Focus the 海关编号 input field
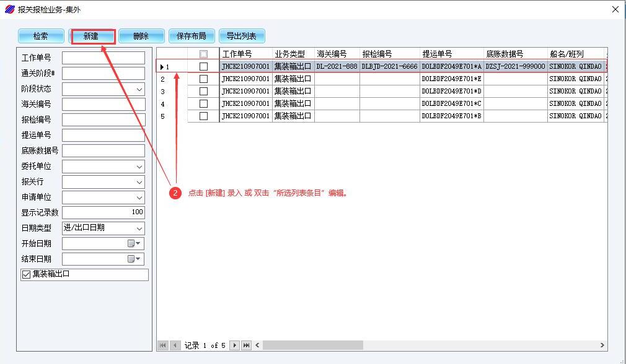Screen dimensions: 626x364 pyautogui.click(x=103, y=105)
